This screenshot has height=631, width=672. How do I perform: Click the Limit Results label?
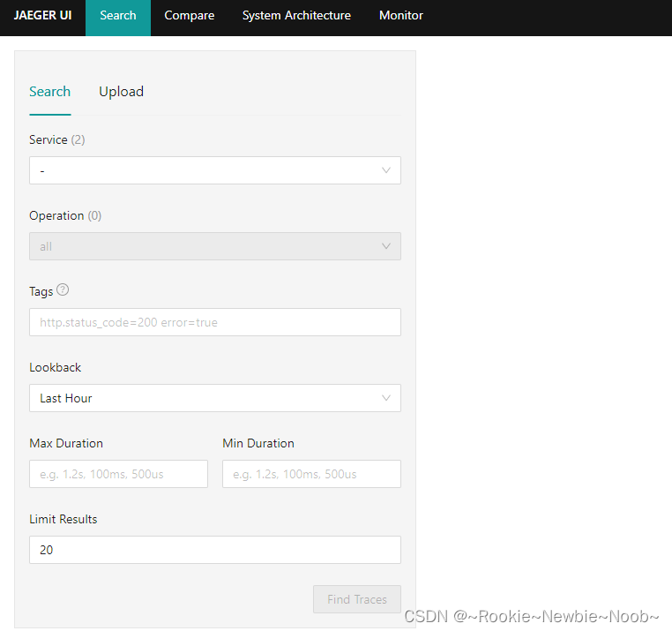pos(63,520)
